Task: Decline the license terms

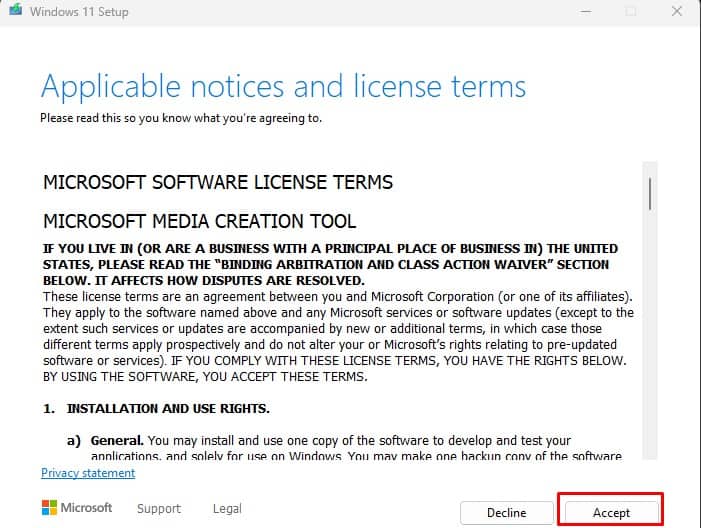Action: [507, 512]
